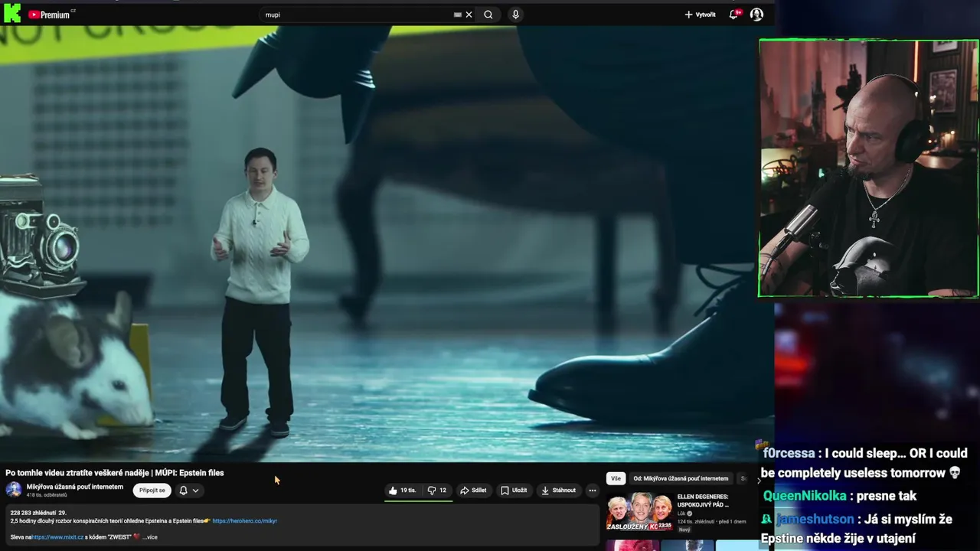Click the streamer webcam overlay
This screenshot has height=551, width=980.
868,168
